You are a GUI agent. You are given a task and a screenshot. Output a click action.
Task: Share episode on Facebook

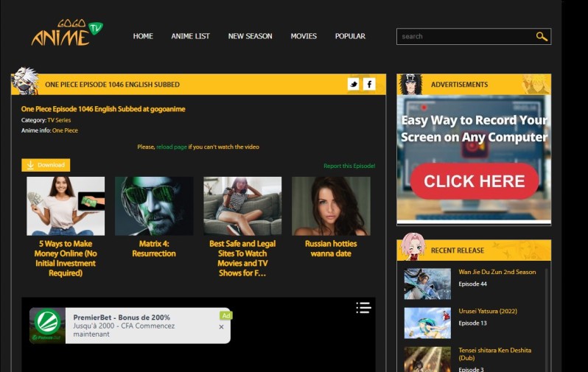coord(369,84)
